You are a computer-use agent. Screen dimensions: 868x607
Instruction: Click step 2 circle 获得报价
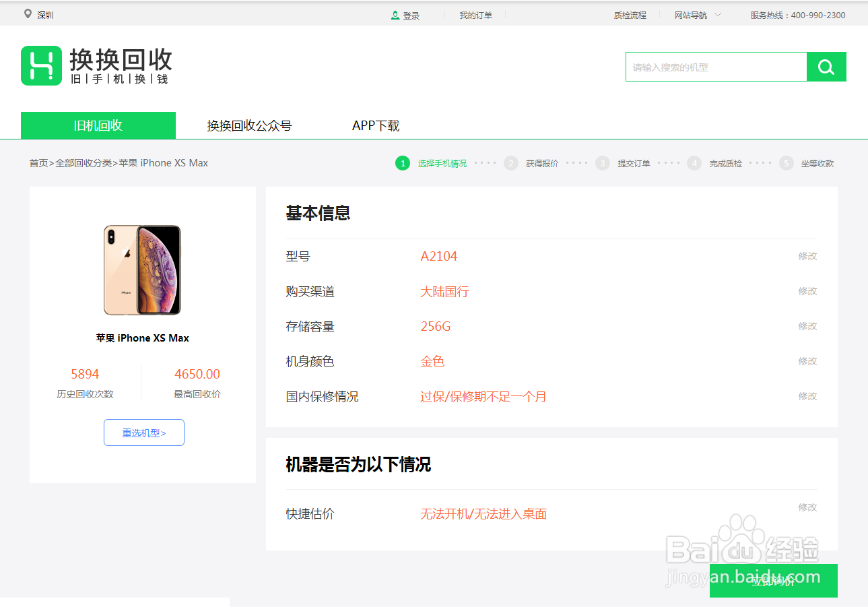[x=511, y=163]
